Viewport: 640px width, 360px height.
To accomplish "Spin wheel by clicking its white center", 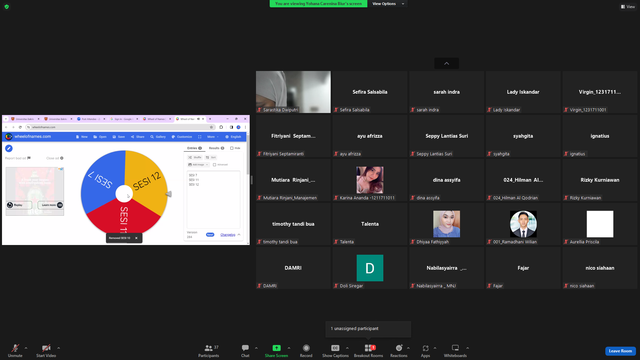I will (124, 193).
